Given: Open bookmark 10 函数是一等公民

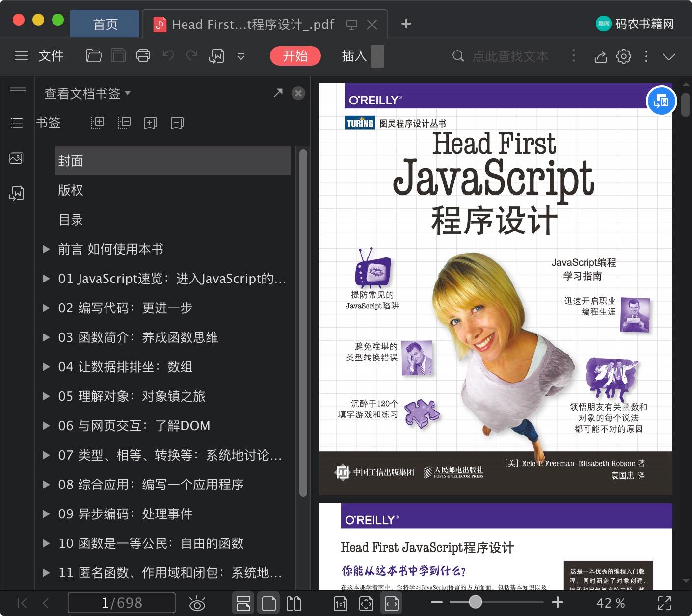Looking at the screenshot, I should tap(151, 543).
